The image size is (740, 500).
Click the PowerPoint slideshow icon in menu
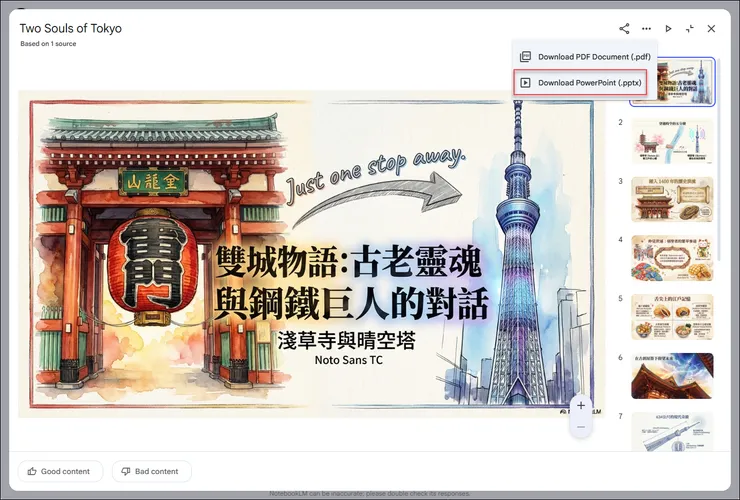pyautogui.click(x=525, y=83)
